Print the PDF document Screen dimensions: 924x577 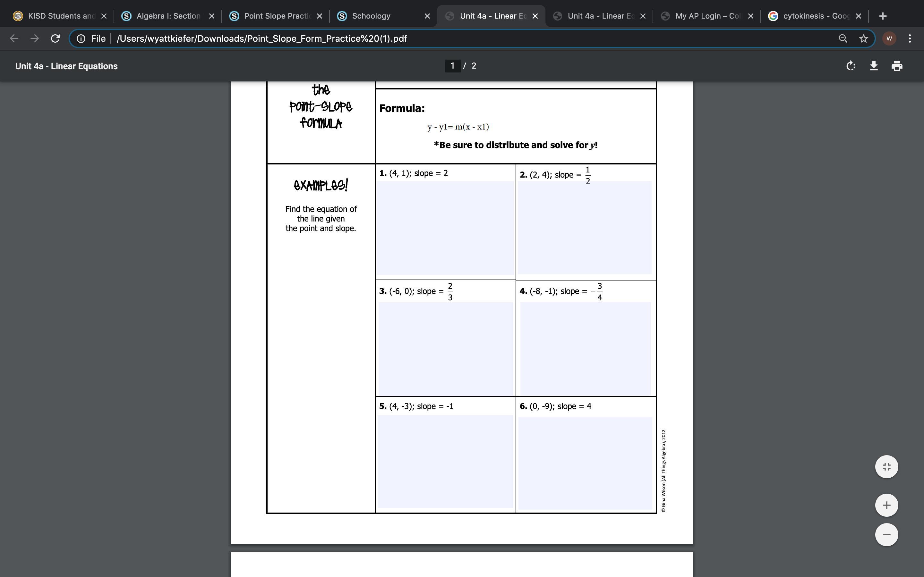click(x=897, y=66)
